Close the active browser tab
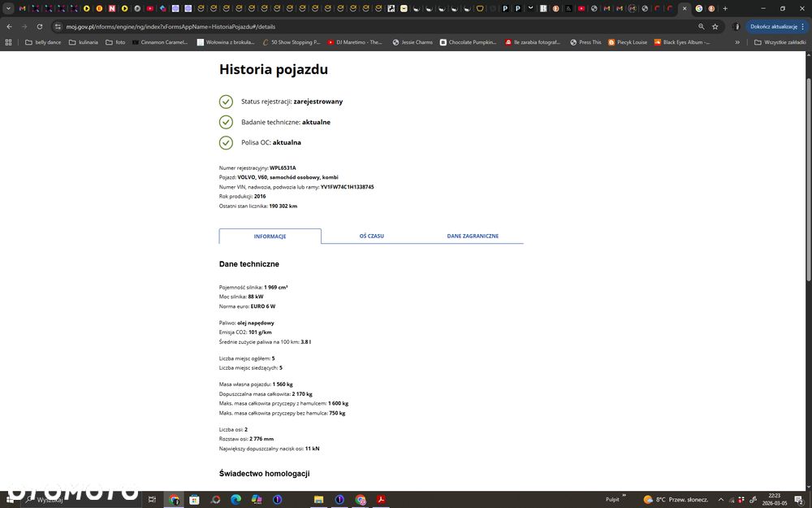Screen dimensions: 812x508 tap(685, 8)
